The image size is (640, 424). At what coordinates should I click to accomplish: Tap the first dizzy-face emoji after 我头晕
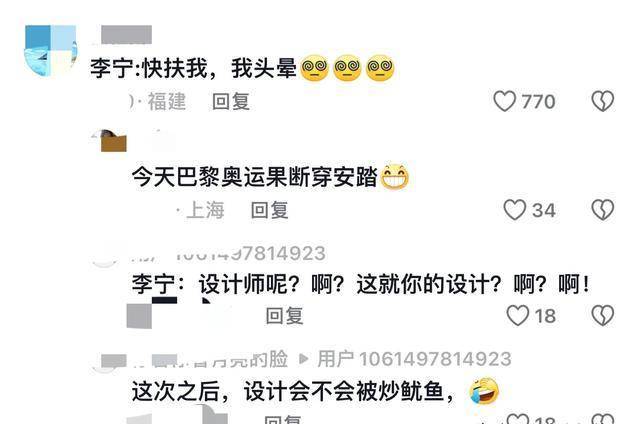pyautogui.click(x=314, y=68)
